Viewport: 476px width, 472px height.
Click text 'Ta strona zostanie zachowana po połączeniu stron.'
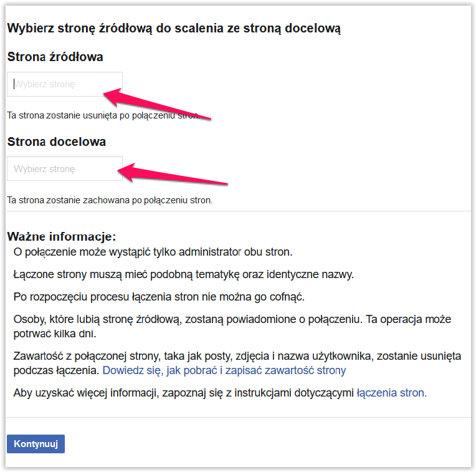110,200
